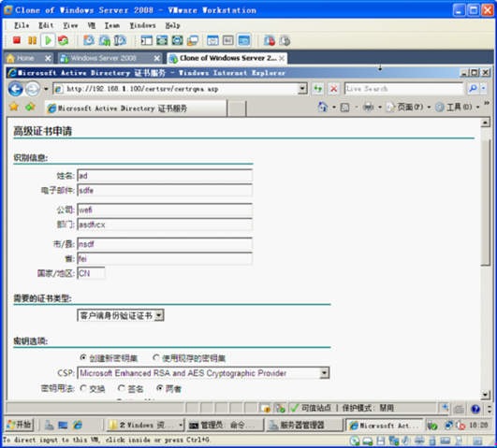Viewport: 497px width, 448px height.
Task: Click the 电子邮件 input field containing sdfe
Action: [165, 190]
